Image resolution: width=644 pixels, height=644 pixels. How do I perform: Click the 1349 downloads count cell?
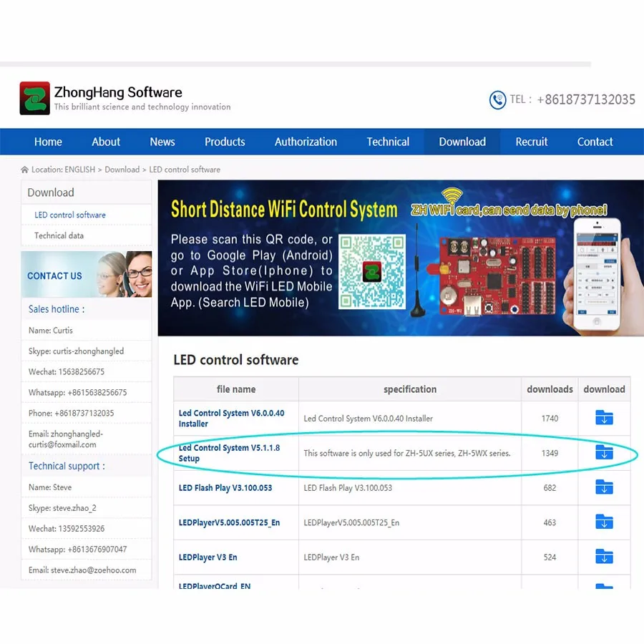click(x=550, y=454)
